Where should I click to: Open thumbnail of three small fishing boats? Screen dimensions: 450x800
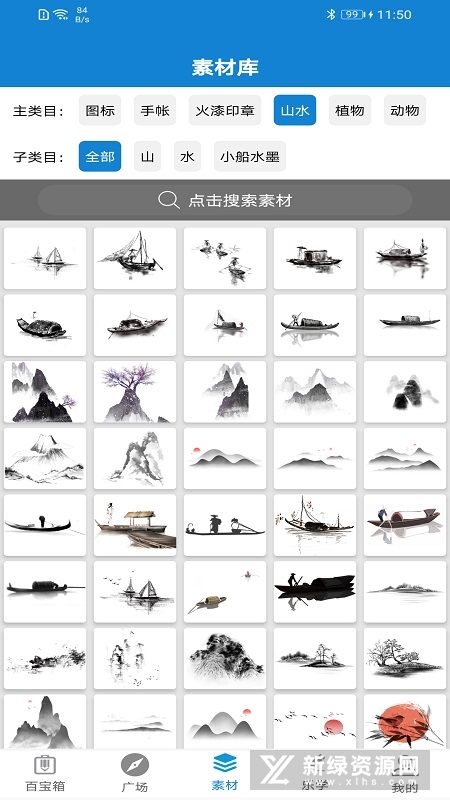coord(225,258)
